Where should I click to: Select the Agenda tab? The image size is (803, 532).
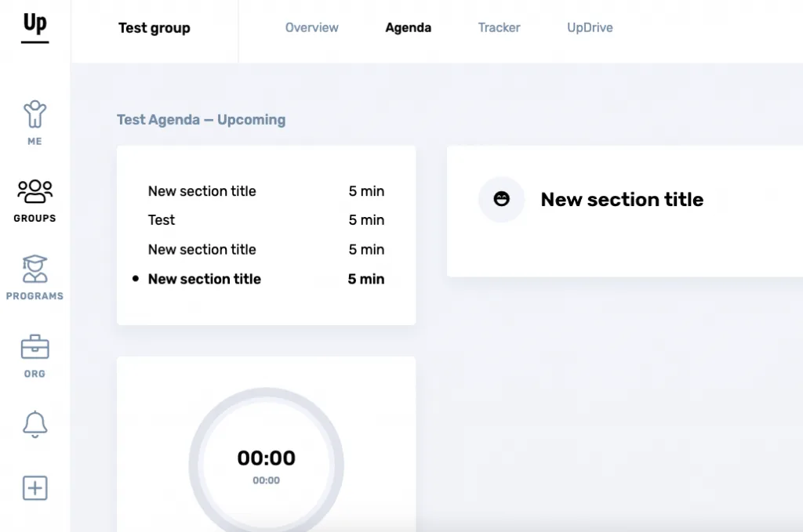coord(408,27)
